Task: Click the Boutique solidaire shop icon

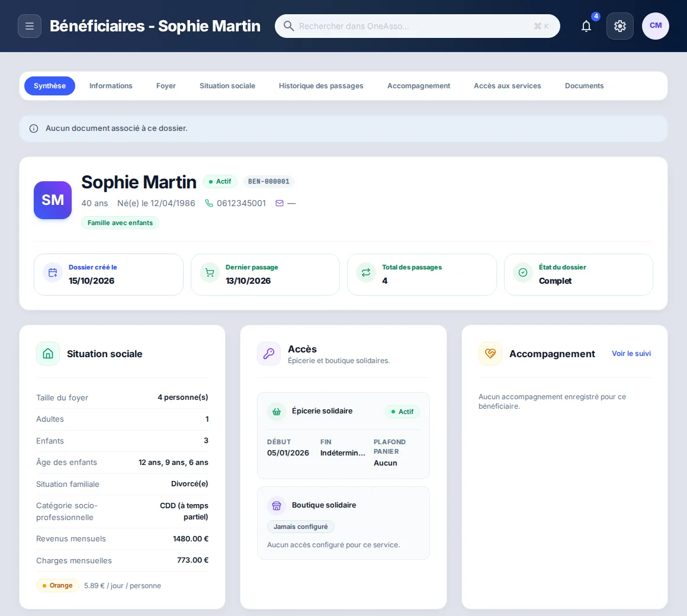Action: (277, 506)
